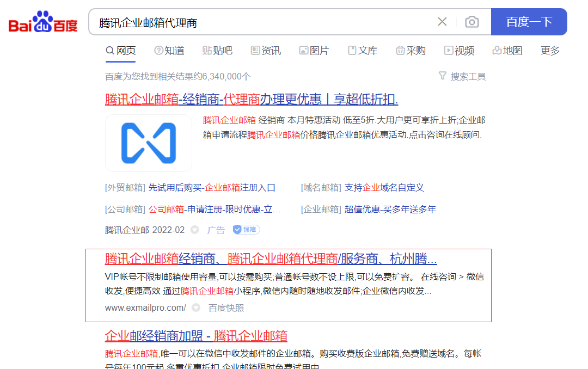The height and width of the screenshot is (369, 588).
Task: Open link 超值优惠-买多年送多年
Action: point(390,209)
